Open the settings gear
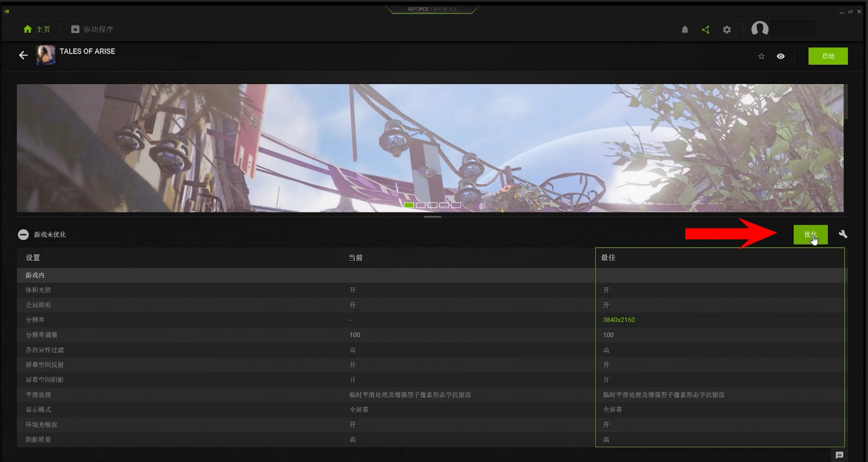The width and height of the screenshot is (868, 462). (x=727, y=30)
